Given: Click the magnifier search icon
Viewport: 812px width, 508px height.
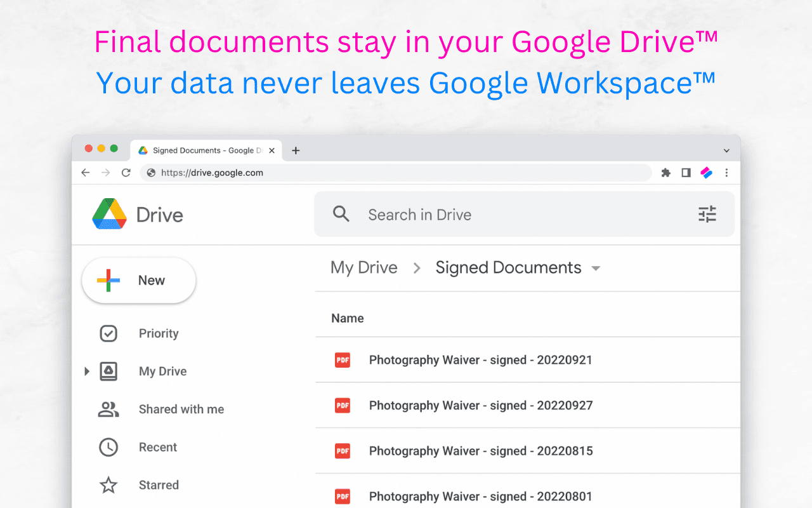Looking at the screenshot, I should coord(341,215).
